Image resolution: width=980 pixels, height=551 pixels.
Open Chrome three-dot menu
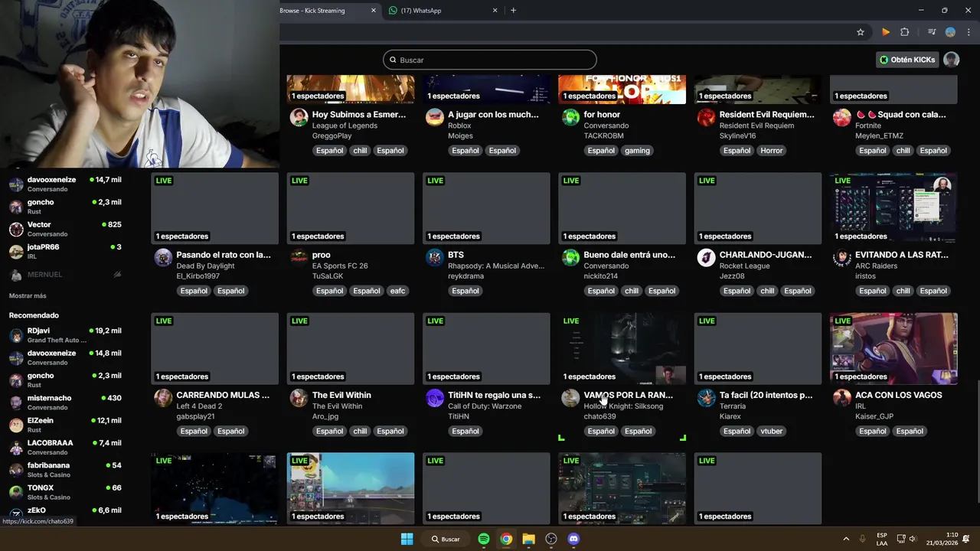(969, 32)
